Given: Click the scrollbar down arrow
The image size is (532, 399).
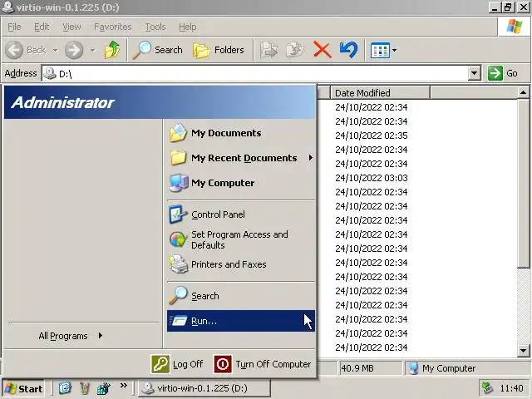Looking at the screenshot, I should click(523, 351).
